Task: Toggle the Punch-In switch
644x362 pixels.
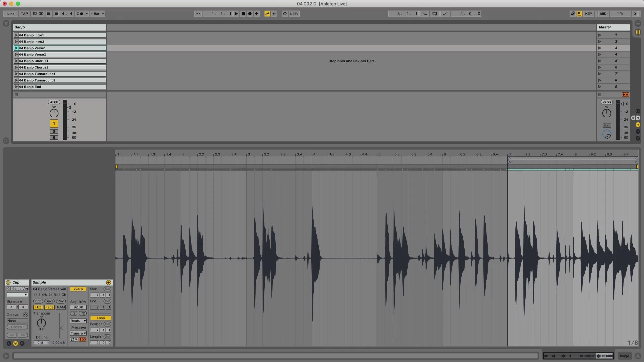Action: pos(424,14)
